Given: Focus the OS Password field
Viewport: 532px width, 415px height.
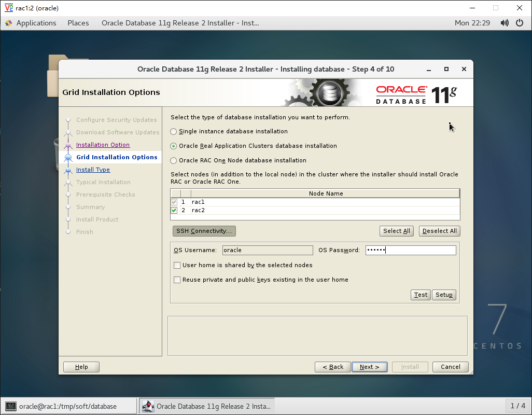Looking at the screenshot, I should (411, 251).
